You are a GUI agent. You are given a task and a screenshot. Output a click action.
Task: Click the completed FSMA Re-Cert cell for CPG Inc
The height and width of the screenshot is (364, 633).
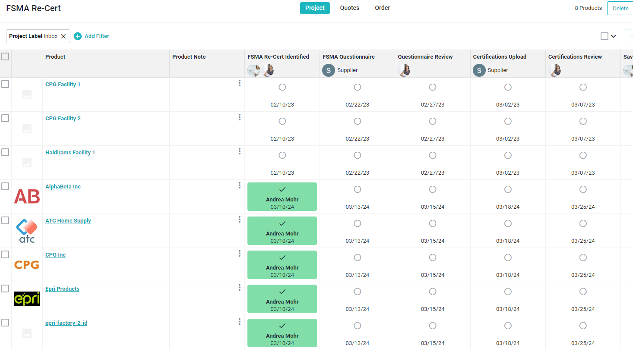point(282,265)
